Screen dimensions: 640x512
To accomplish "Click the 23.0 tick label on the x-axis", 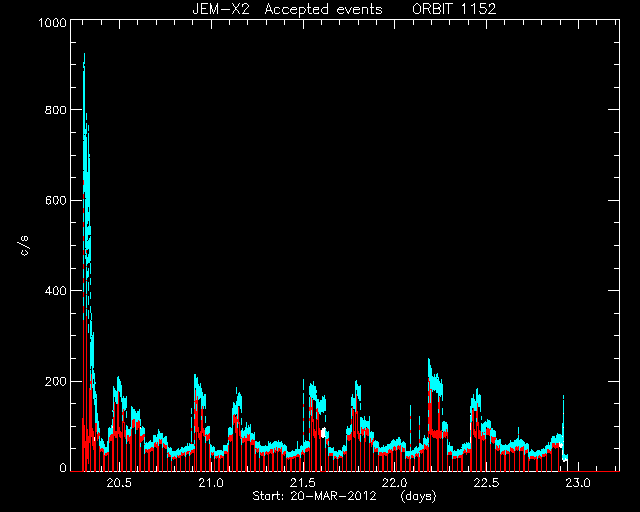I will pos(578,483).
